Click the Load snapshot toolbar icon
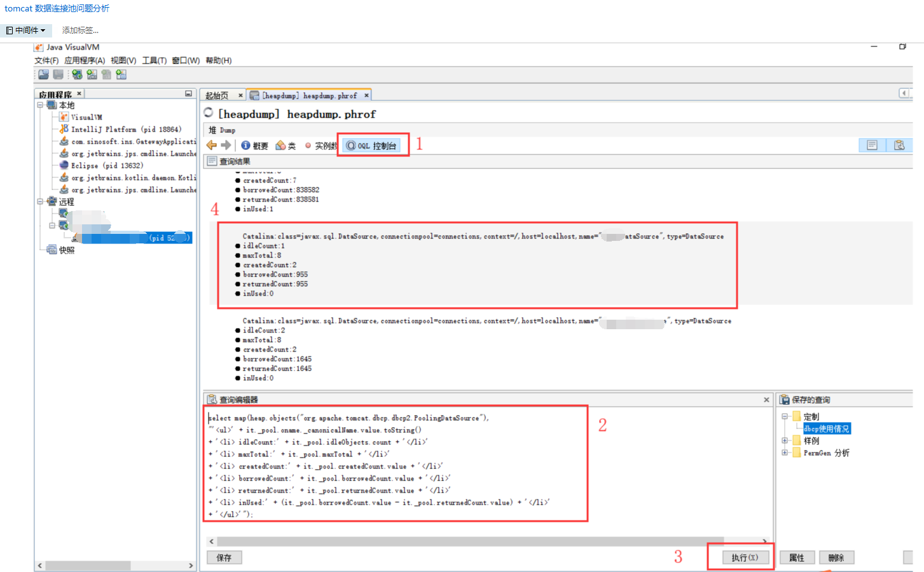This screenshot has width=924, height=572. tap(43, 74)
